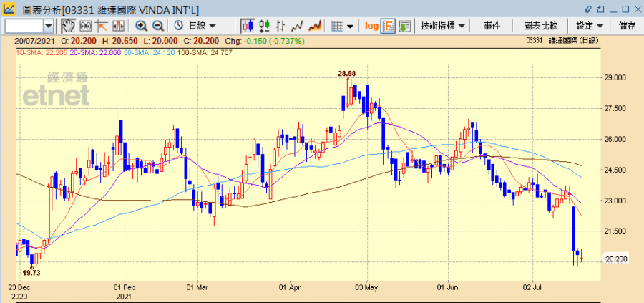Screen dimensions: 644x303
Task: Click the 事件 button
Action: pyautogui.click(x=492, y=26)
